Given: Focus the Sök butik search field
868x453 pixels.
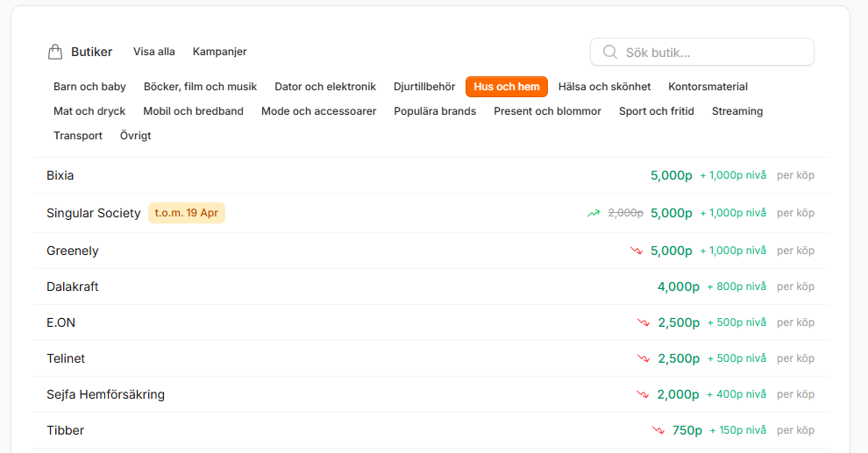Looking at the screenshot, I should [x=702, y=52].
